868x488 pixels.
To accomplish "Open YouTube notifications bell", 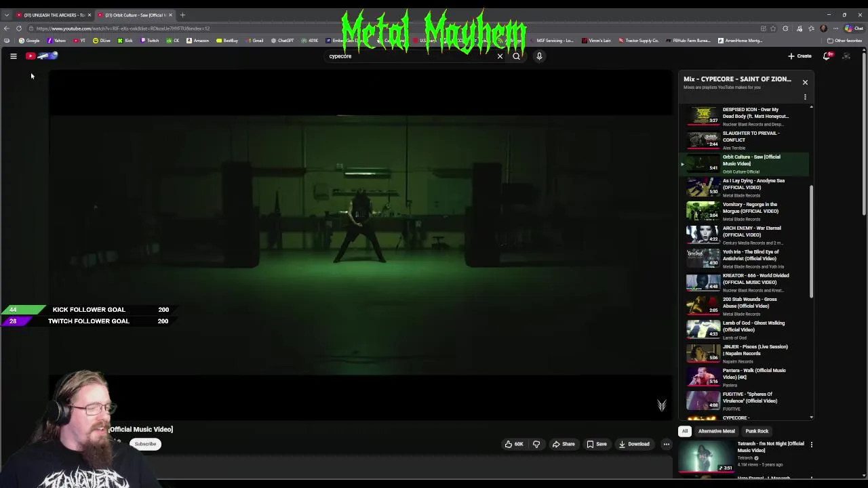I will pos(827,56).
